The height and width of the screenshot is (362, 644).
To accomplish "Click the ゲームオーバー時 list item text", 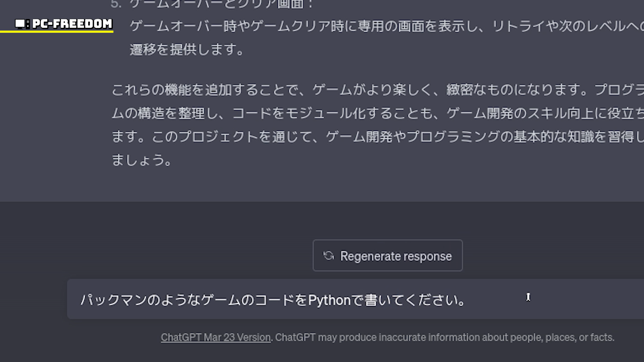I will click(369, 26).
